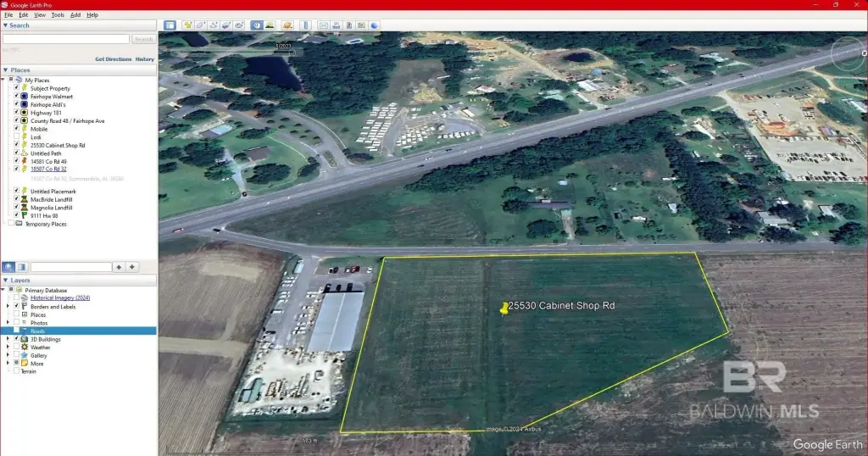Select the Ruler measuring tool
Screen dimensions: 868x456
click(x=306, y=25)
